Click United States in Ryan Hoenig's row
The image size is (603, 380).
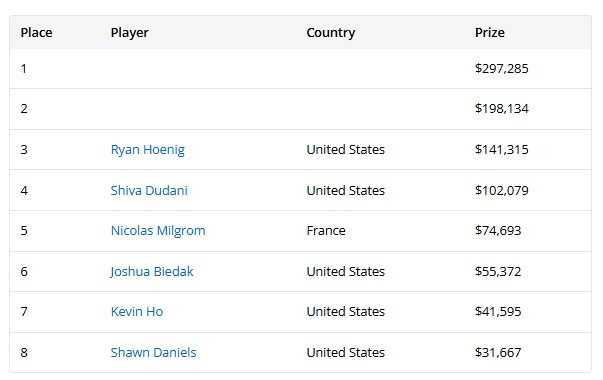coord(345,149)
